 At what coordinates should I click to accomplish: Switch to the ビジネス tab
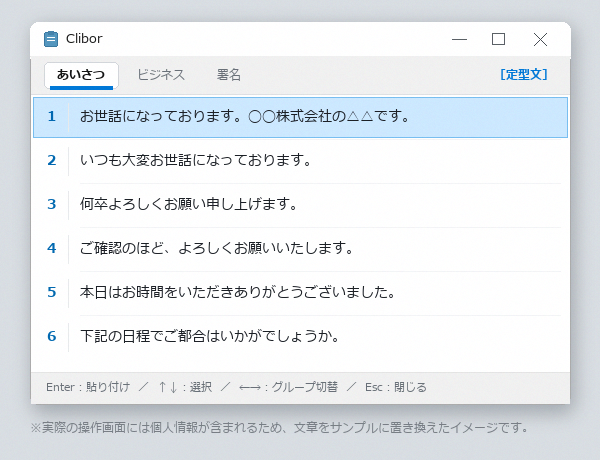pyautogui.click(x=161, y=75)
